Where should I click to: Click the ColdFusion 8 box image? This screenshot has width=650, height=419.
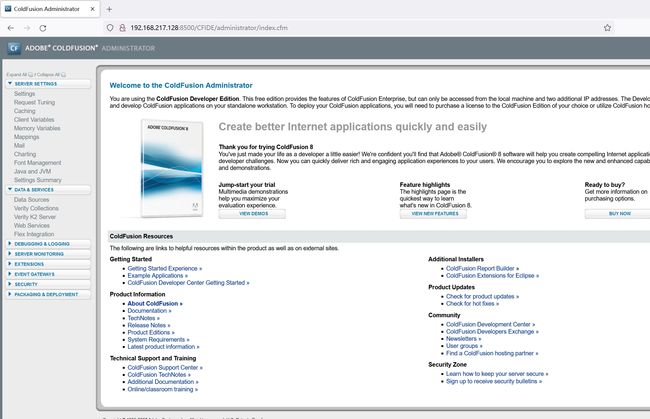pyautogui.click(x=172, y=168)
